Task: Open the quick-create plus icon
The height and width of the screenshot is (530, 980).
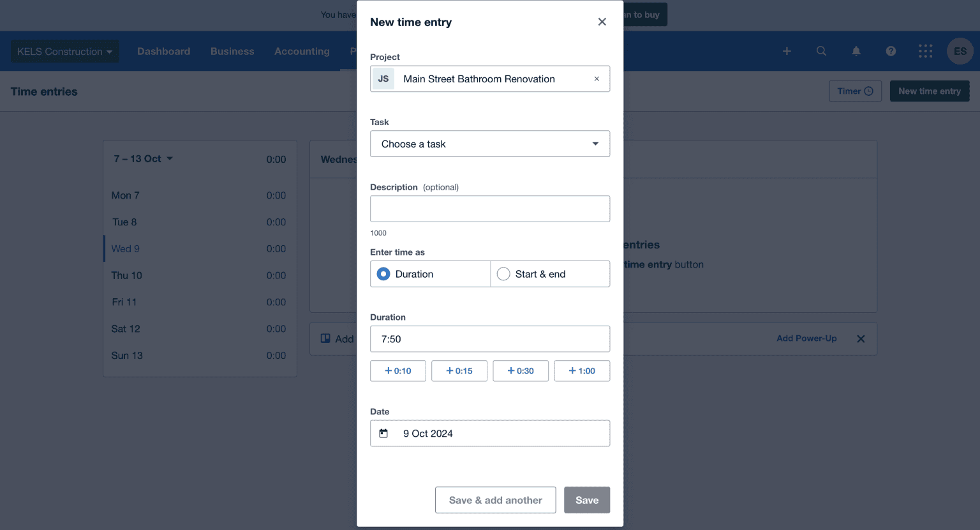Action: [x=787, y=51]
